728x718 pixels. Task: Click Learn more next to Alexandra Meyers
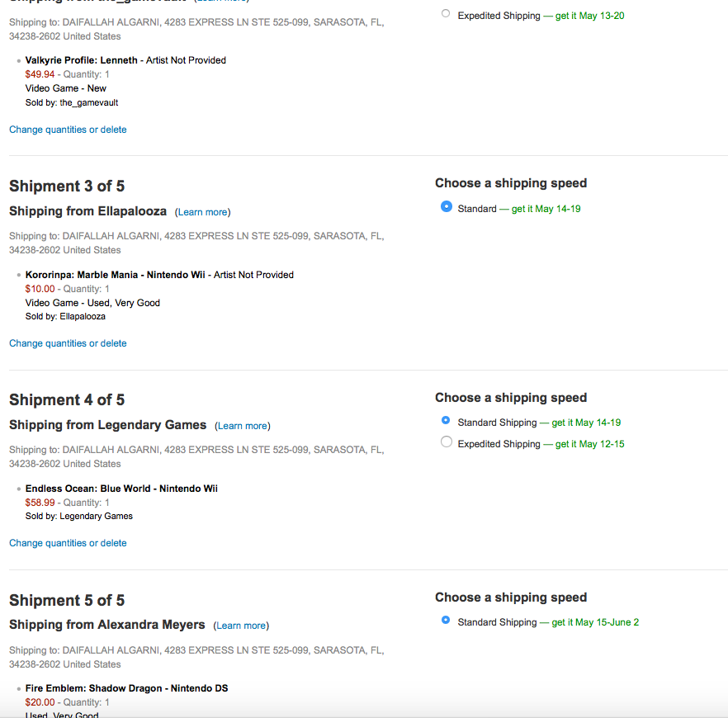coord(241,626)
